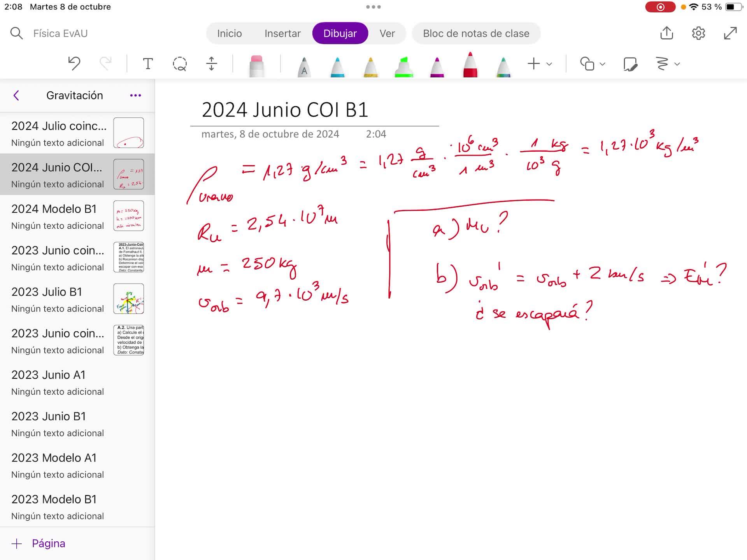747x560 pixels.
Task: Select the red marker pen
Action: pos(470,65)
